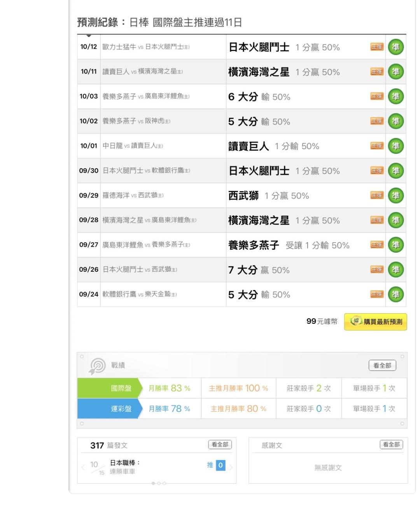Click the orange 主推 tag on 10/12 row

[x=377, y=47]
